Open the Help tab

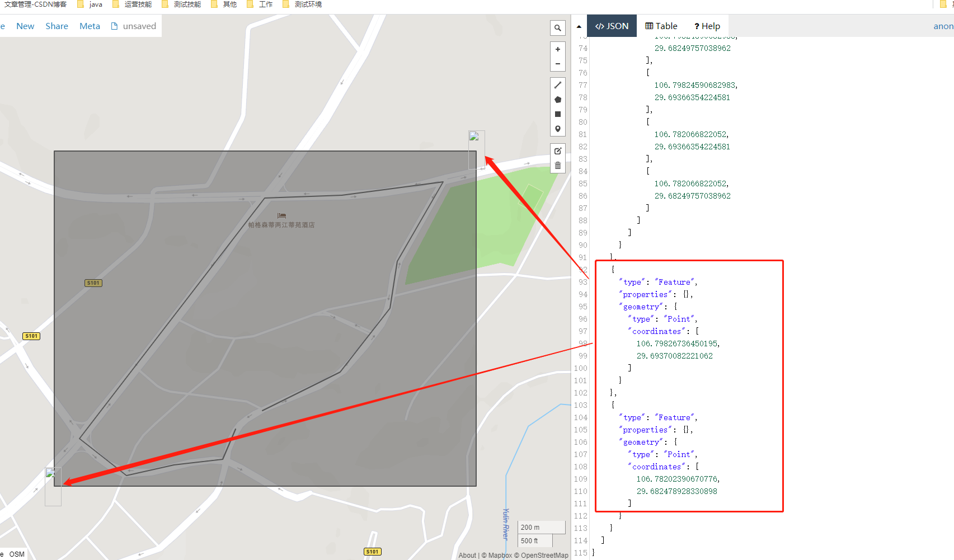pyautogui.click(x=707, y=26)
